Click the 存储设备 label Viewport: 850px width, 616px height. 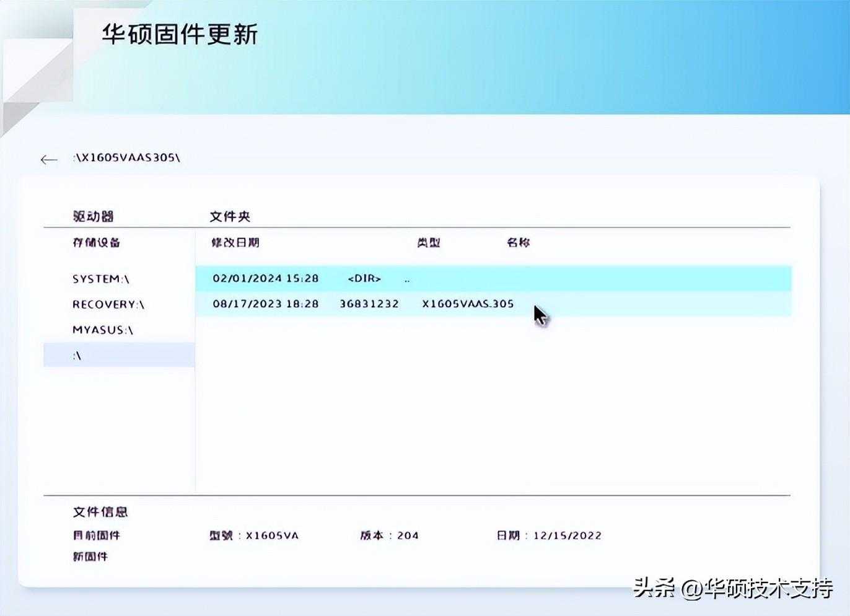pyautogui.click(x=97, y=242)
